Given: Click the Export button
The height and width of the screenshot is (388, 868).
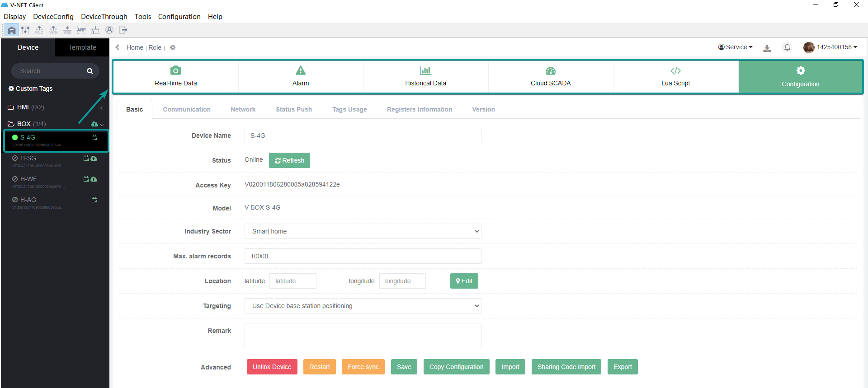Looking at the screenshot, I should click(623, 367).
